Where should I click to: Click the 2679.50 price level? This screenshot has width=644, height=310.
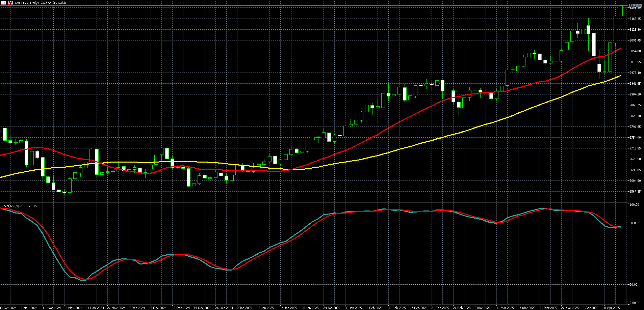[x=635, y=159]
